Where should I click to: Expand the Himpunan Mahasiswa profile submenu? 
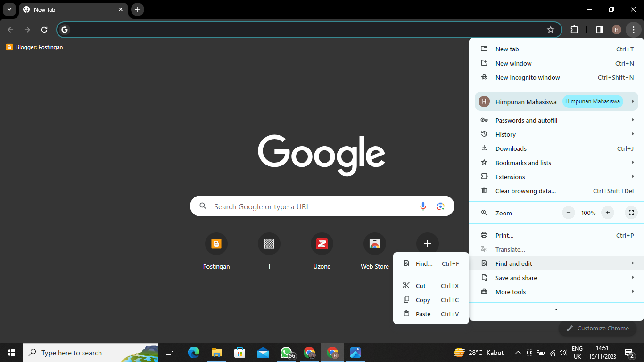[556, 101]
